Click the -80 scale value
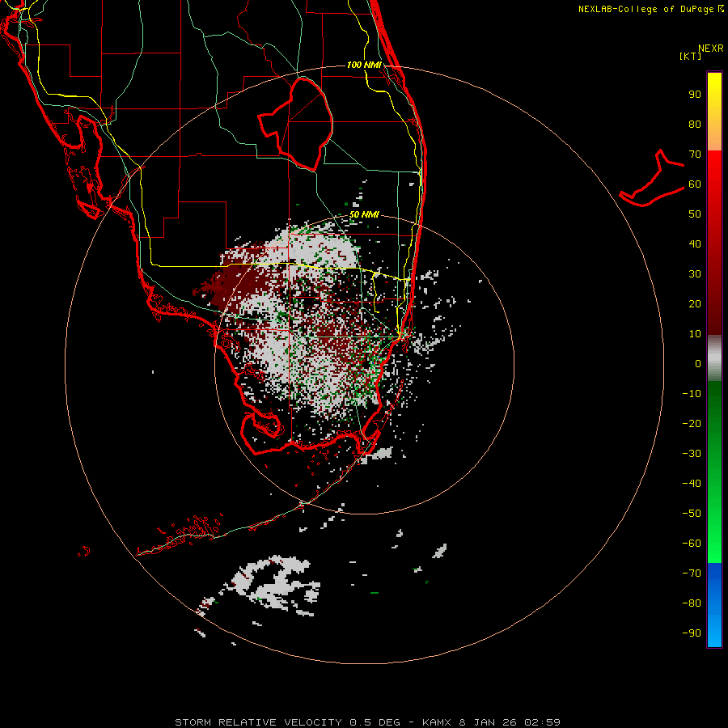This screenshot has width=728, height=728. pos(692,603)
